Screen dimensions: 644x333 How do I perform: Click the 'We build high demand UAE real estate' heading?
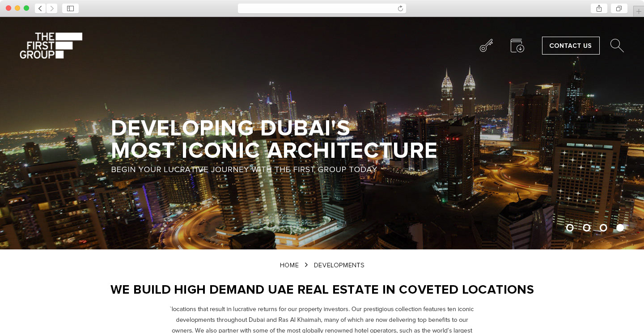click(x=322, y=290)
